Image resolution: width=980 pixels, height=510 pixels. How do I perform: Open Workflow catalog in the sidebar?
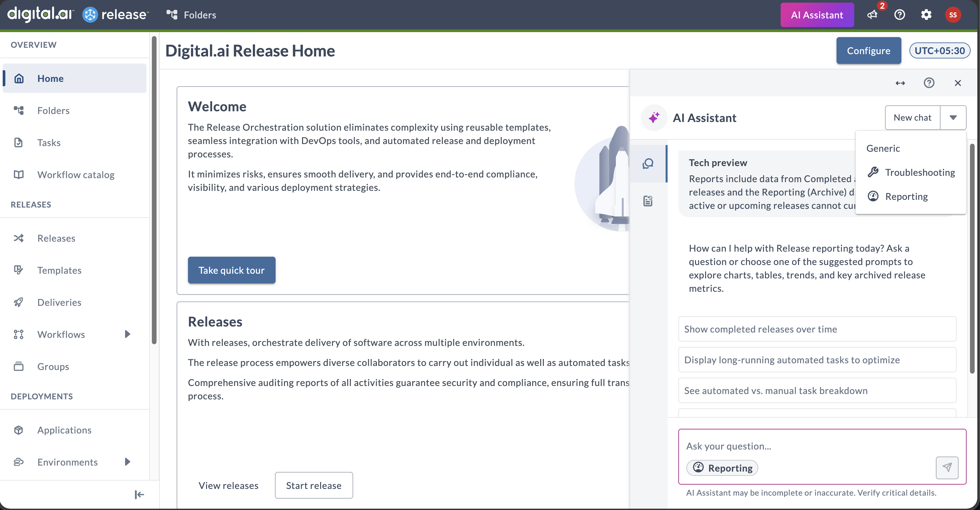[x=75, y=174]
